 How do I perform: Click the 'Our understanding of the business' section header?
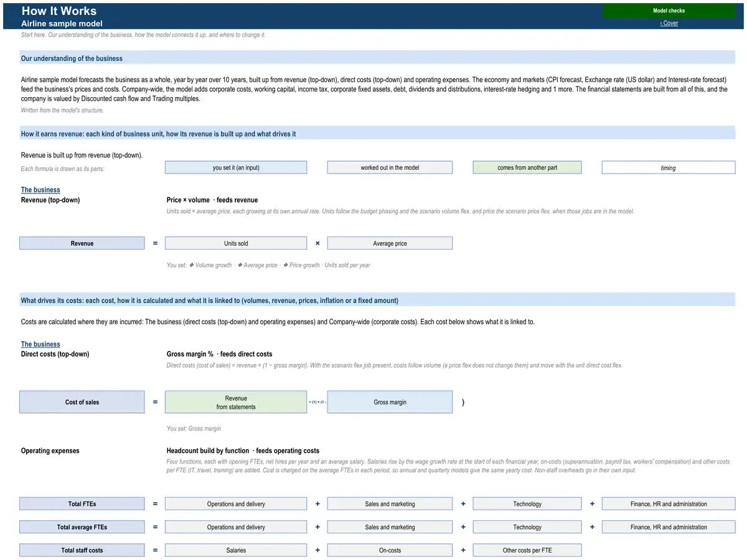pos(377,58)
